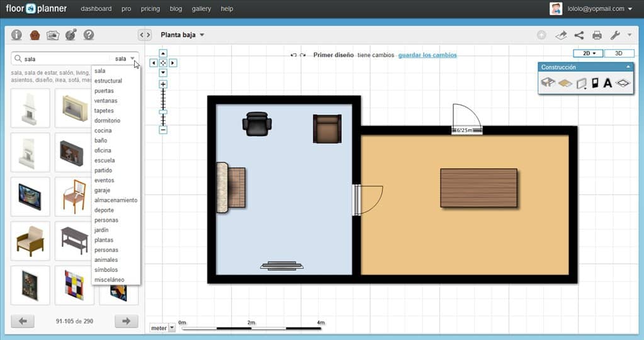Center the view with the middle pan button
The height and width of the screenshot is (340, 644).
(163, 63)
